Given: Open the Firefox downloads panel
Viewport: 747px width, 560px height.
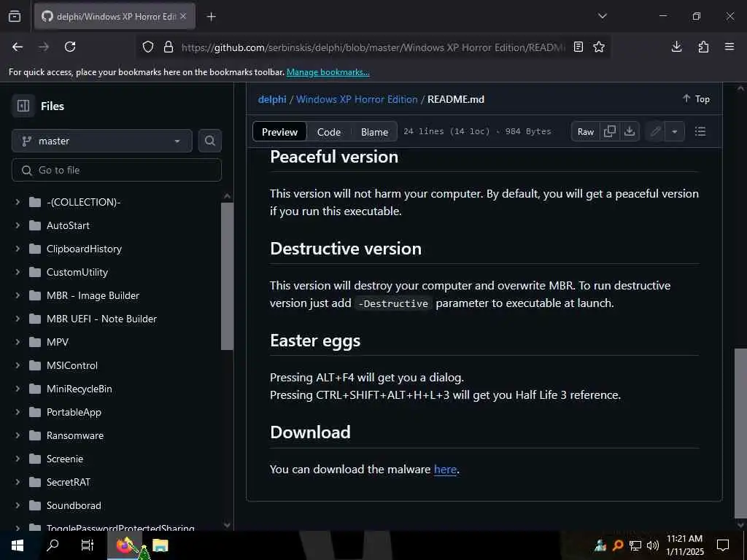Looking at the screenshot, I should [x=676, y=47].
